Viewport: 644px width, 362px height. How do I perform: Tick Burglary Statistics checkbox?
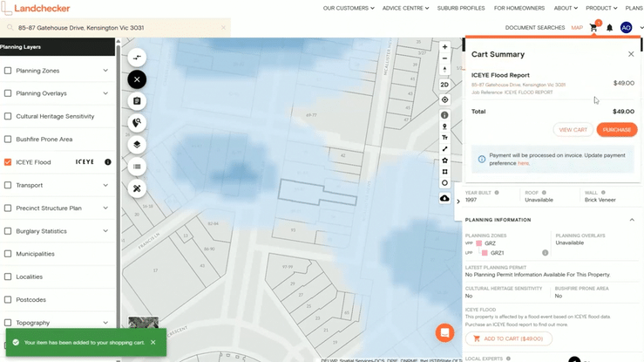[8, 231]
